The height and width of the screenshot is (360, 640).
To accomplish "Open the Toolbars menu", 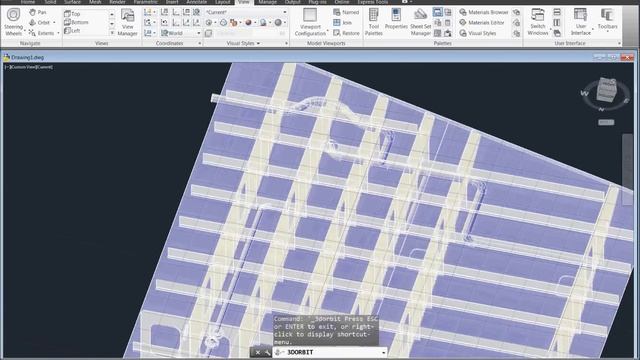I will click(x=607, y=20).
